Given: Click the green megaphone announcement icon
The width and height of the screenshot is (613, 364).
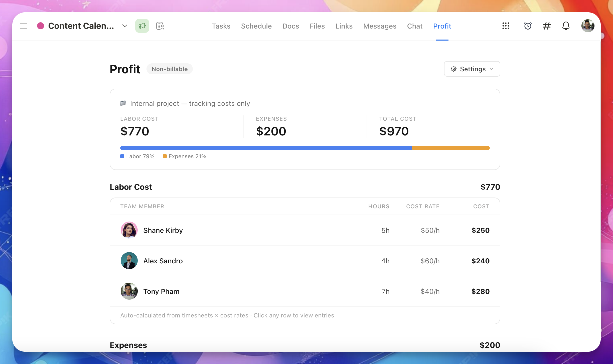Looking at the screenshot, I should point(142,26).
